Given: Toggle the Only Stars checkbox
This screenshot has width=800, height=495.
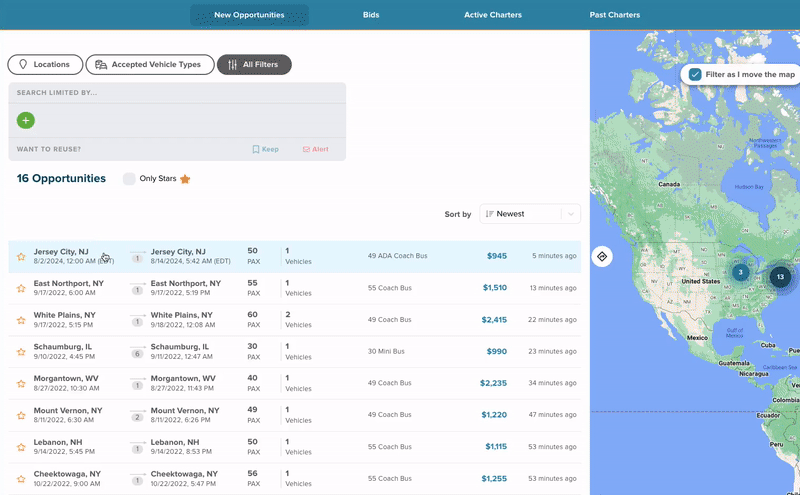Looking at the screenshot, I should (x=129, y=179).
